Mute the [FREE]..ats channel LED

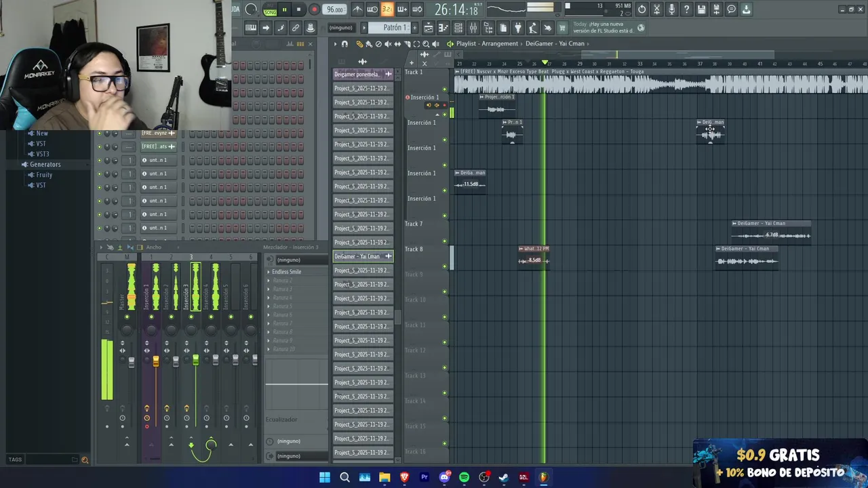99,146
